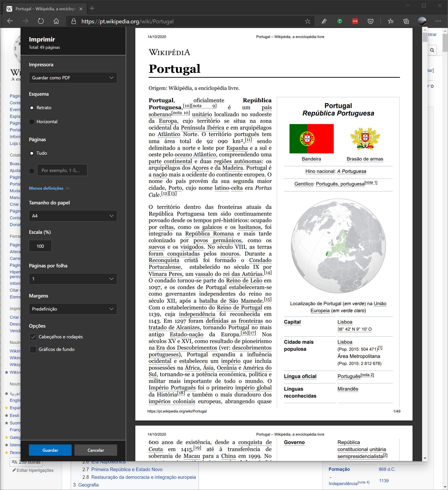Toggle Cabeçalhos e rodapés checkbox
The image size is (448, 490).
33,337
